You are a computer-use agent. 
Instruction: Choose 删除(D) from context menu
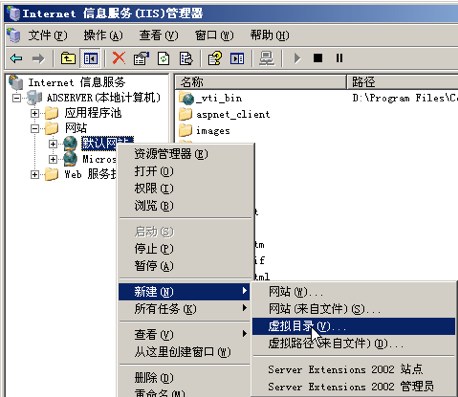[x=185, y=378]
